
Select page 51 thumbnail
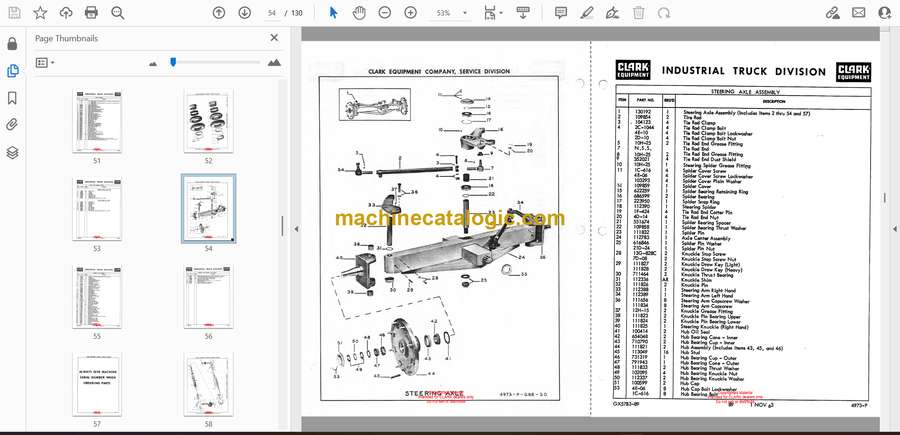click(x=97, y=121)
